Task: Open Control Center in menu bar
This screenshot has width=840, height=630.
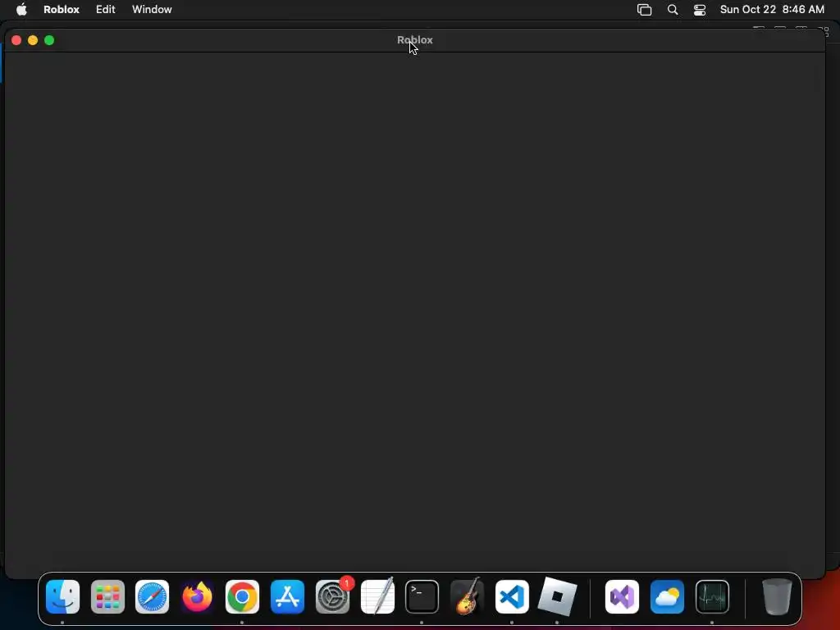Action: click(699, 10)
